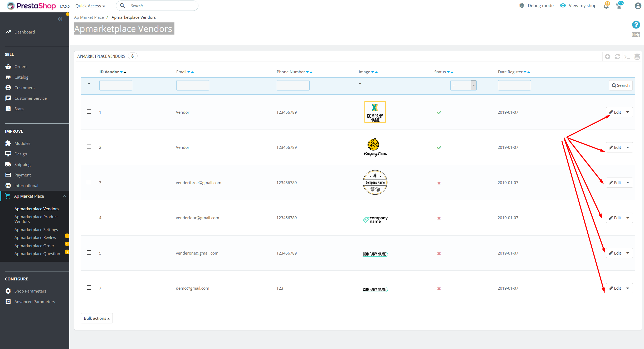Toggle checkbox for vendor ID 5
Screen dimensions: 644x349
tap(89, 252)
